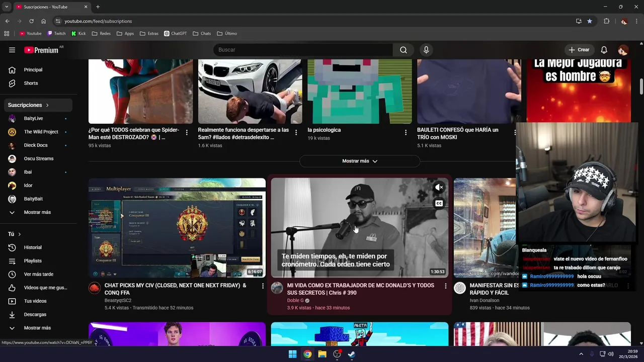Open the notifications bell

(604, 50)
